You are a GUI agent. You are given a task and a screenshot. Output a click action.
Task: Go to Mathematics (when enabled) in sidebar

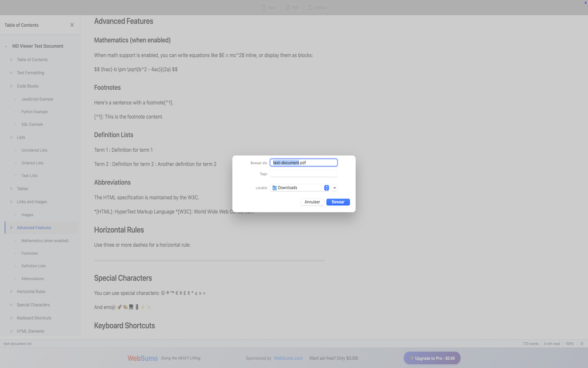45,241
